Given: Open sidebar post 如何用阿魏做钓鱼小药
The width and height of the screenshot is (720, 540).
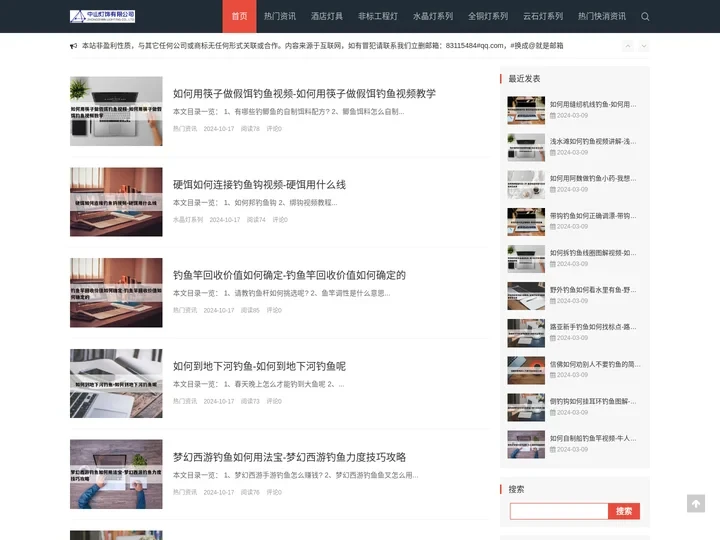Looking at the screenshot, I should point(593,179).
